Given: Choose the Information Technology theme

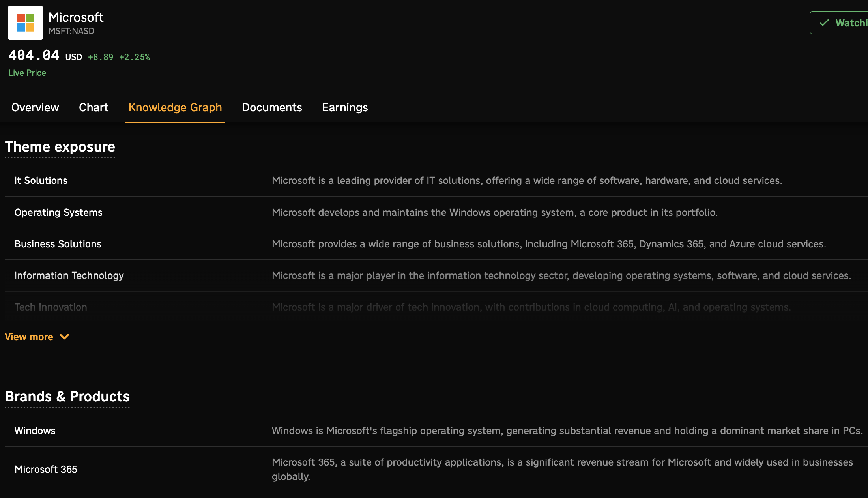Looking at the screenshot, I should (69, 275).
